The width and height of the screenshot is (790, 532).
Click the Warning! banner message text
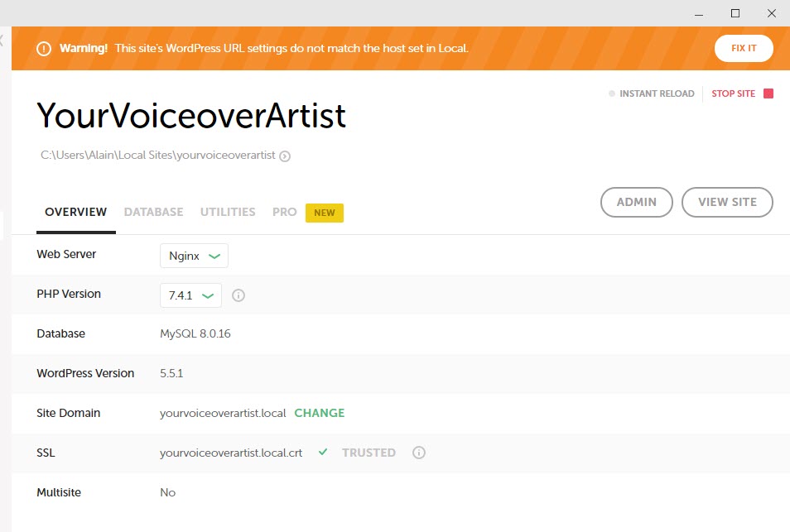tap(264, 48)
